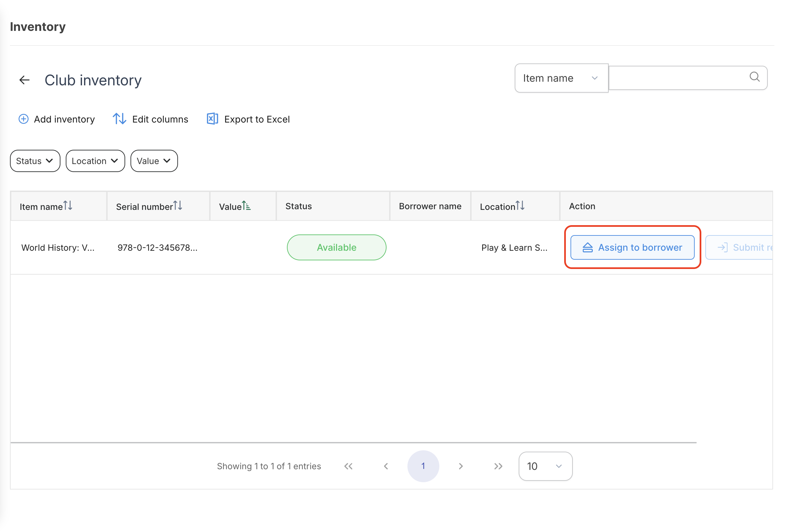Viewport: 787px width, 532px height.
Task: Click the search text input field
Action: point(677,78)
